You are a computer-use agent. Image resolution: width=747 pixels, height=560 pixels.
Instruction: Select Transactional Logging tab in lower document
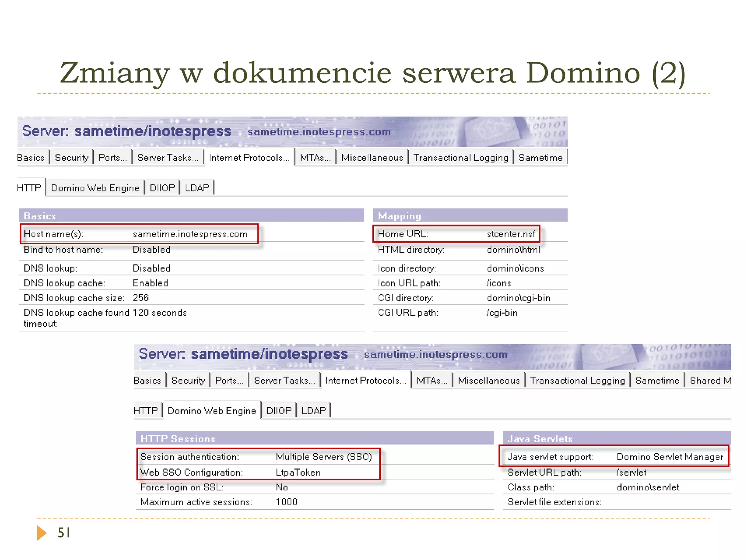pyautogui.click(x=577, y=380)
